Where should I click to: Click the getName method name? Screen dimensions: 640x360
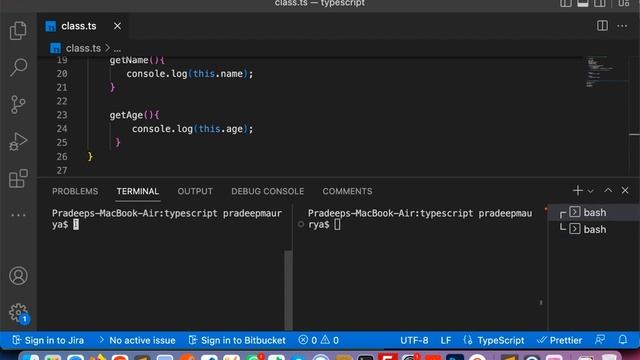[x=129, y=60]
